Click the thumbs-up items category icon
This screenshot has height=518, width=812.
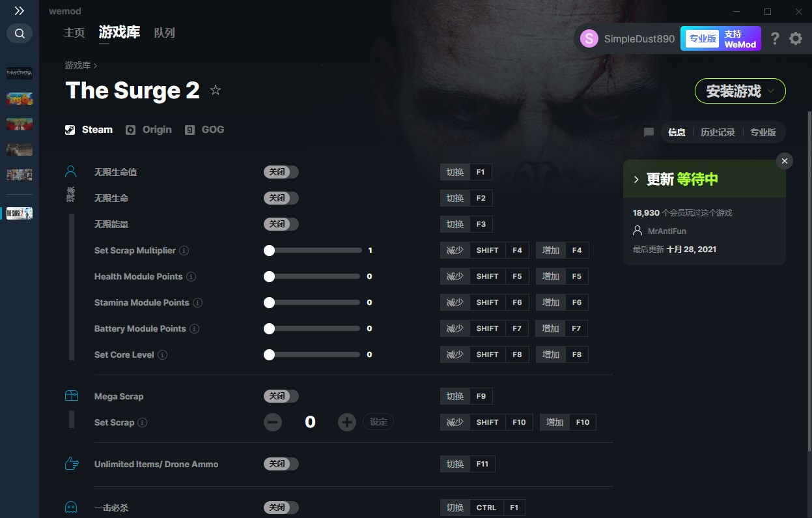tap(71, 464)
